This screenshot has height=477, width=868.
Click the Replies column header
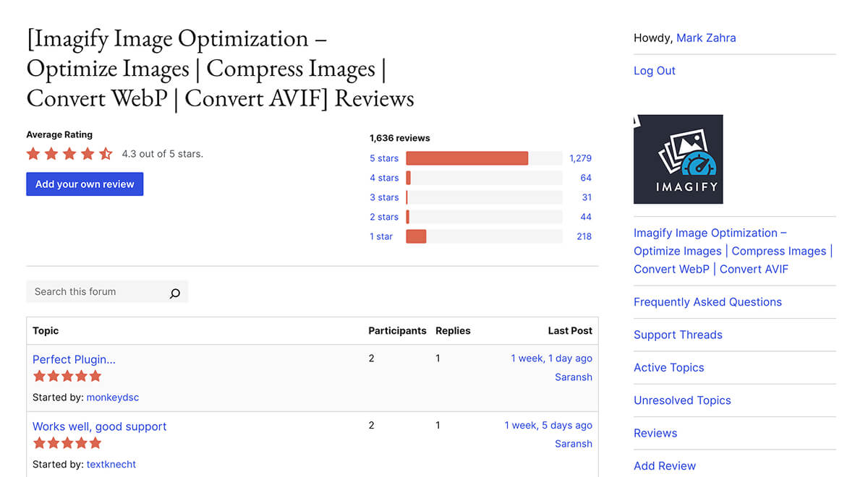coord(453,331)
